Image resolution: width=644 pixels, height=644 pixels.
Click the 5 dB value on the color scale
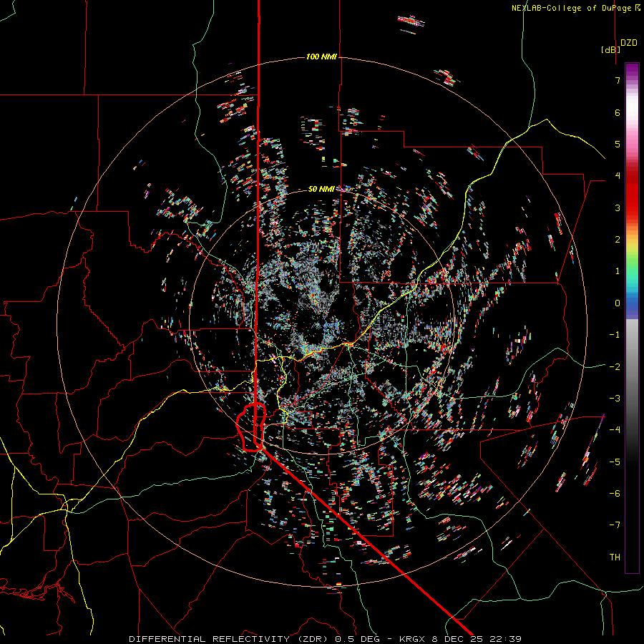tap(618, 144)
